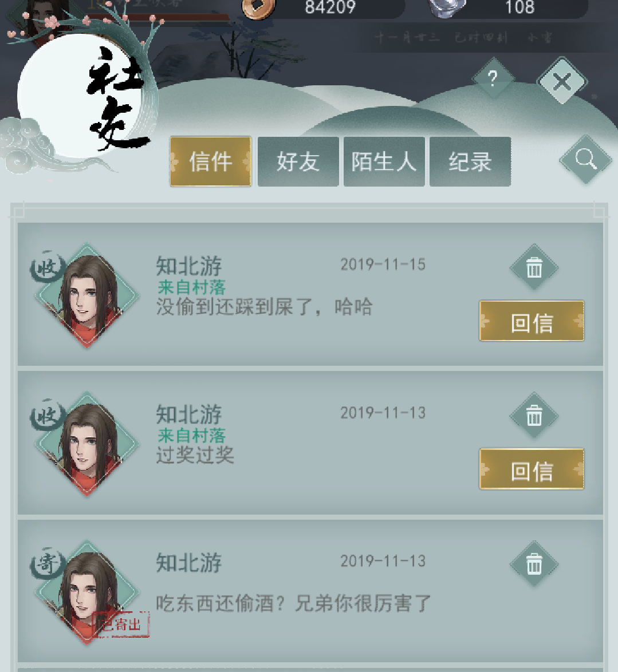Click the 寄 badge on third letter
Viewport: 618px width, 672px height.
coord(47,564)
